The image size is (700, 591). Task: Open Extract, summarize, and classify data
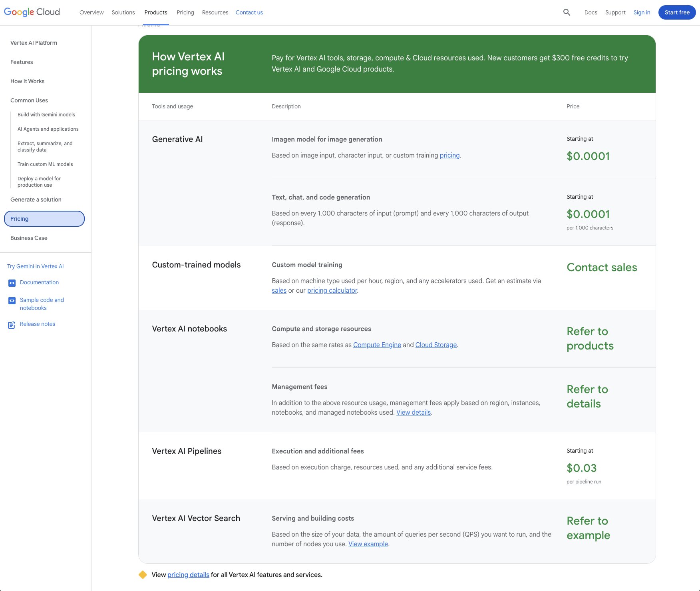click(x=45, y=147)
